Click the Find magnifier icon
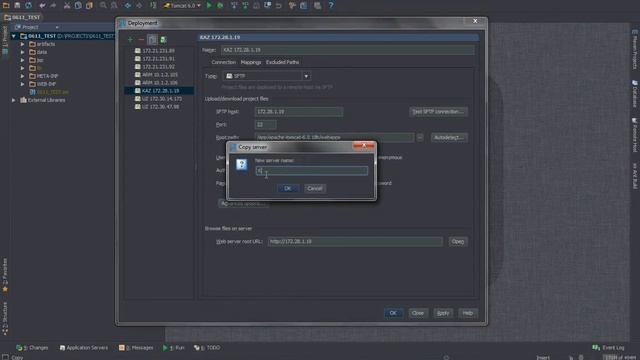 pos(103,5)
